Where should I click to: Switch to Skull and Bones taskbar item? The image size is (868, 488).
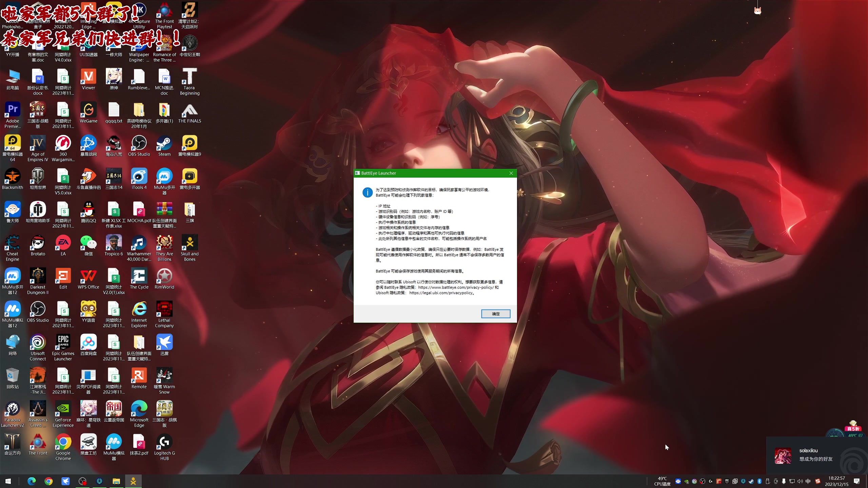[133, 481]
